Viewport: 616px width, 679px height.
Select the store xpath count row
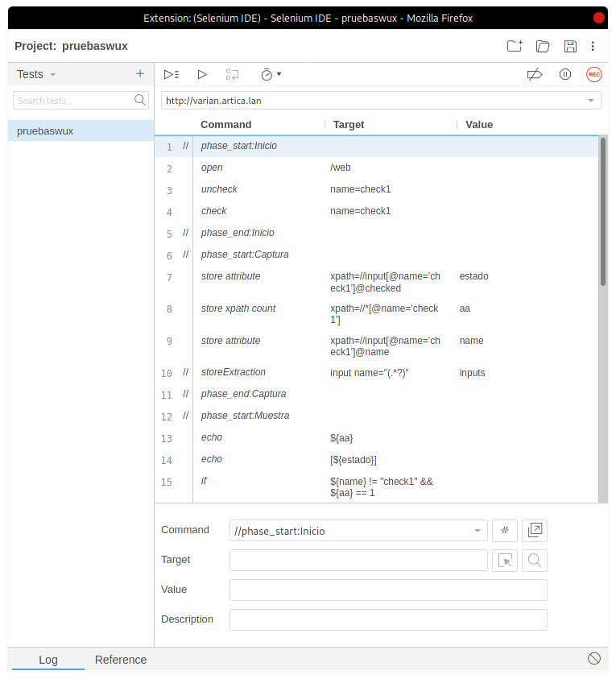(x=376, y=314)
